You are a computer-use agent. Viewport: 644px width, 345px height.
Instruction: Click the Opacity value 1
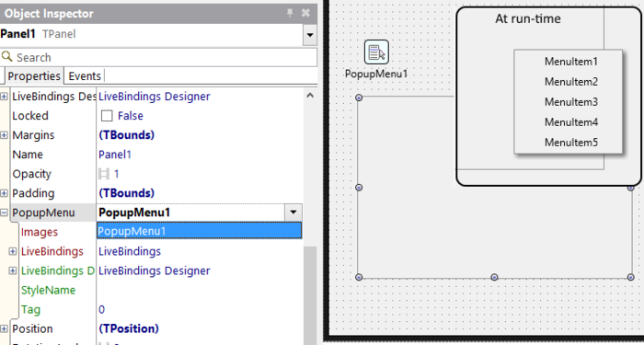(116, 174)
